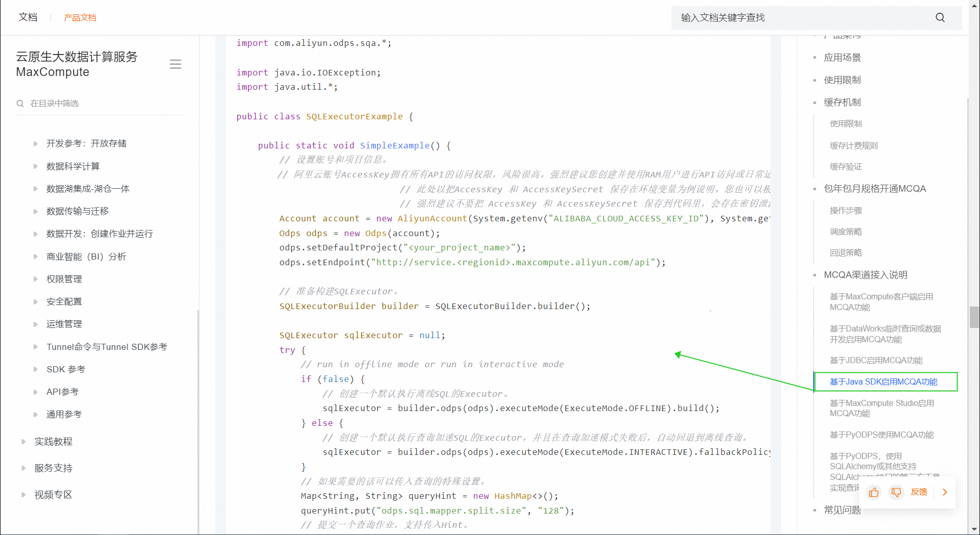Image resolution: width=980 pixels, height=535 pixels.
Task: Jump to 使用限制 top-level outline entry
Action: pyautogui.click(x=842, y=80)
